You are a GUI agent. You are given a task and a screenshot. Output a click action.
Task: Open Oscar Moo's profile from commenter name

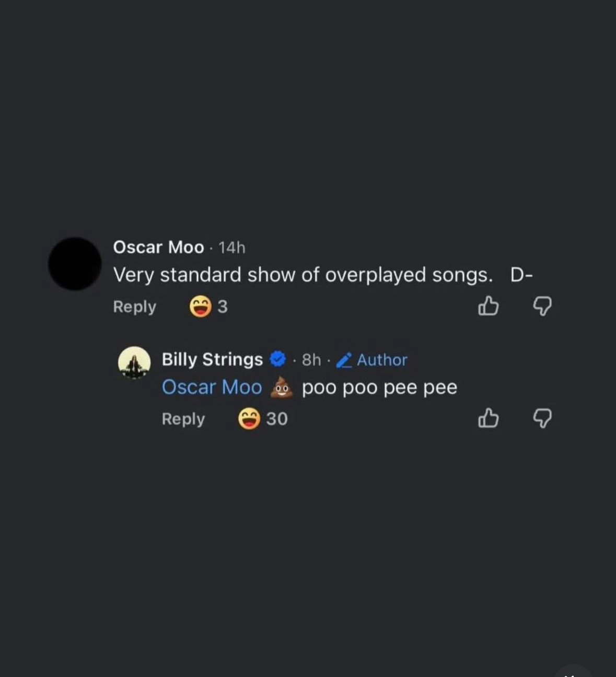pyautogui.click(x=158, y=247)
